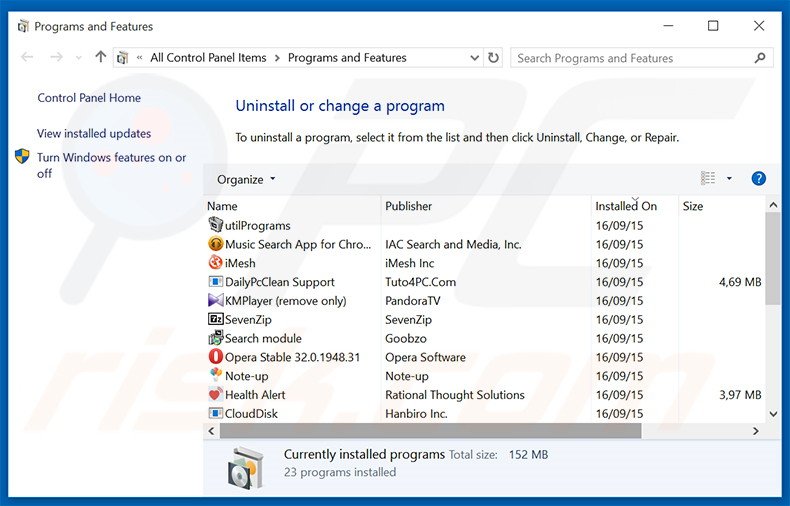Click the installed programs disc icon
The width and height of the screenshot is (790, 506).
click(x=246, y=468)
